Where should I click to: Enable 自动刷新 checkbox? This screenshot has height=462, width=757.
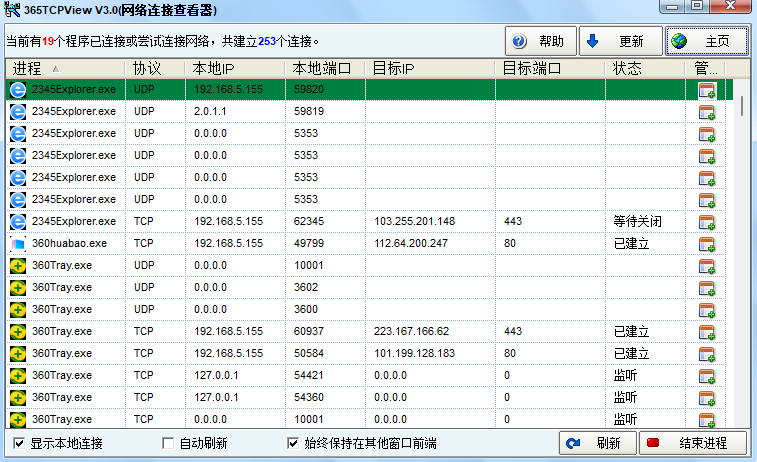coord(168,443)
